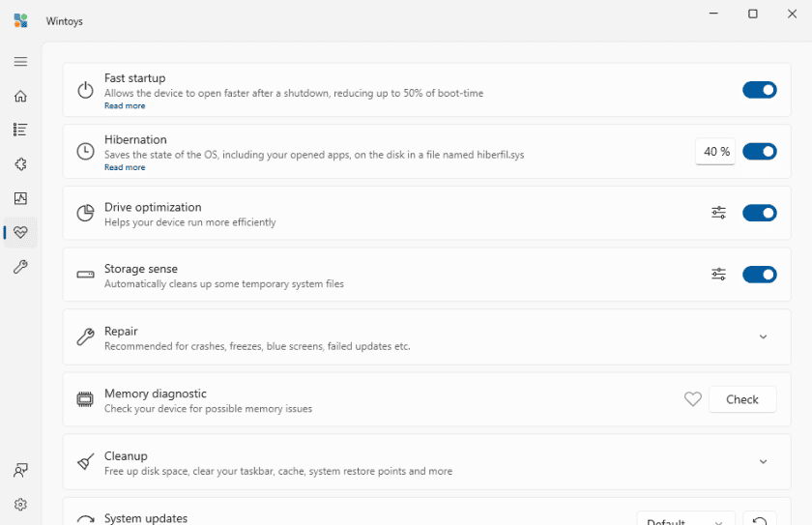Go to the Performance graph icon in sidebar
This screenshot has width=812, height=525.
click(x=20, y=198)
